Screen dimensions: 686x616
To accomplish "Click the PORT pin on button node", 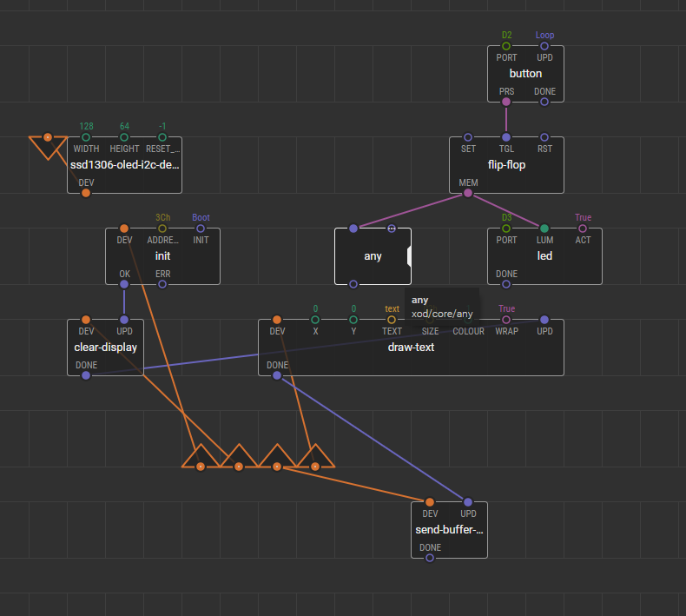I will coord(506,46).
